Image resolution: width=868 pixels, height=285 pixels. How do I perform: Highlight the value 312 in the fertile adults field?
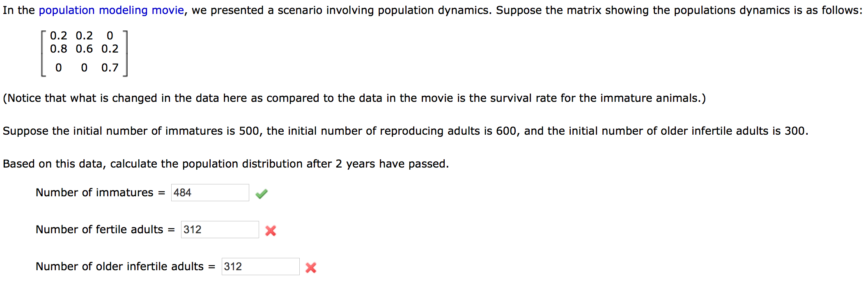coord(191,230)
